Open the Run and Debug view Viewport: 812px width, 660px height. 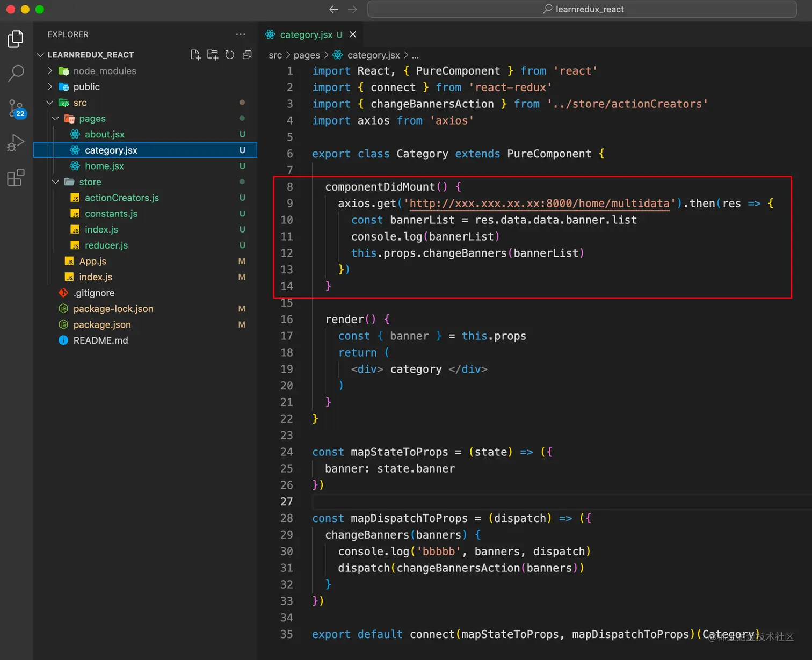coord(16,143)
